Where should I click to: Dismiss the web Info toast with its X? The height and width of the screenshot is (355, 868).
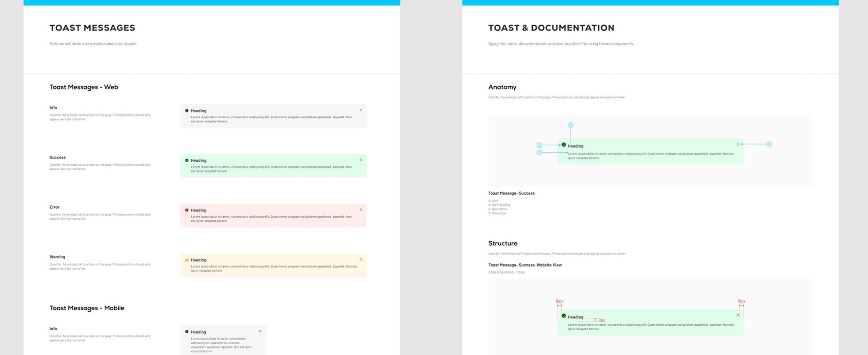click(361, 110)
